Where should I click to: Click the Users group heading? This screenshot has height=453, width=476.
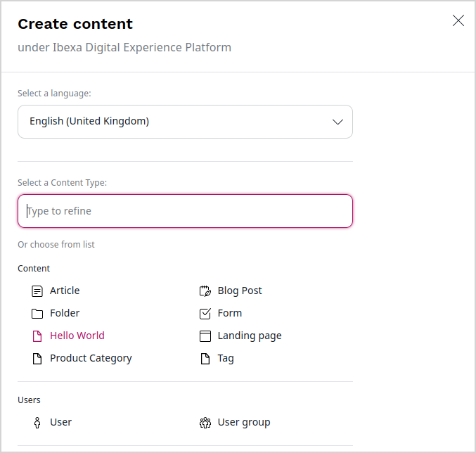[x=29, y=400]
